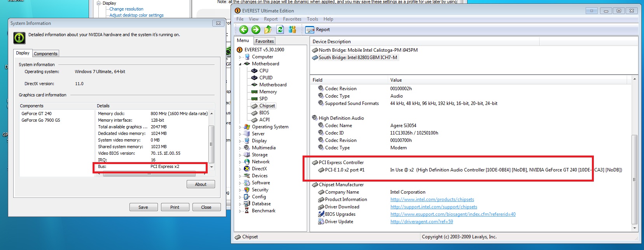Expand the Computer tree node
Image resolution: width=644 pixels, height=250 pixels.
[240, 57]
